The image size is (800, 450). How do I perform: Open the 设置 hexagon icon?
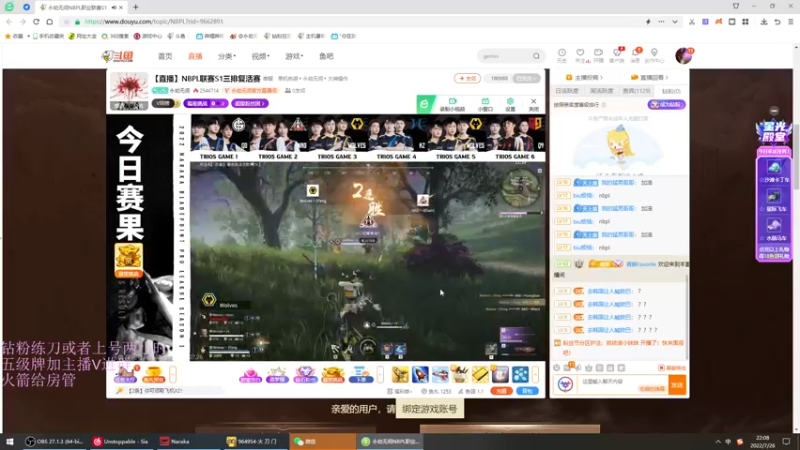pyautogui.click(x=510, y=105)
